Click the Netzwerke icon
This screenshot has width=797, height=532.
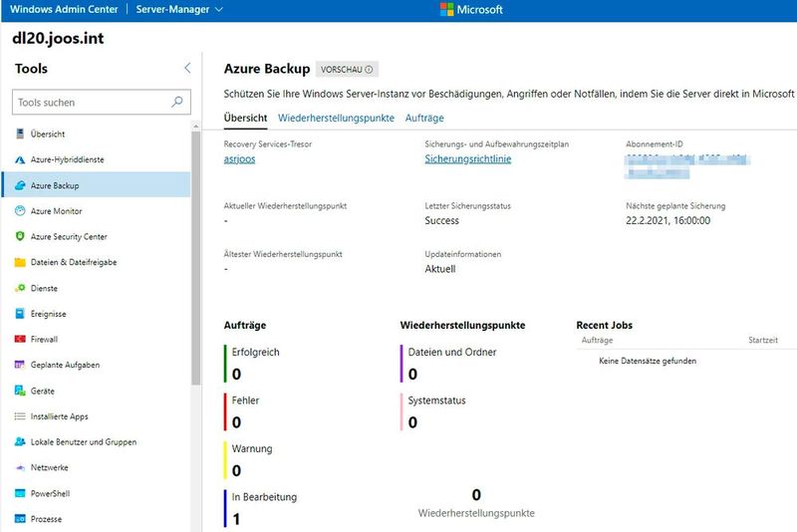[x=20, y=467]
